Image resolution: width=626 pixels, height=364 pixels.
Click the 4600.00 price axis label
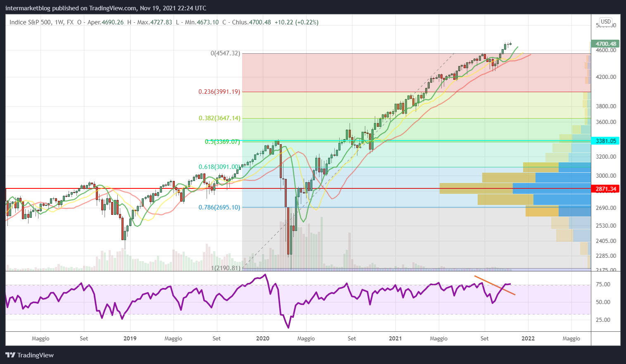(606, 50)
